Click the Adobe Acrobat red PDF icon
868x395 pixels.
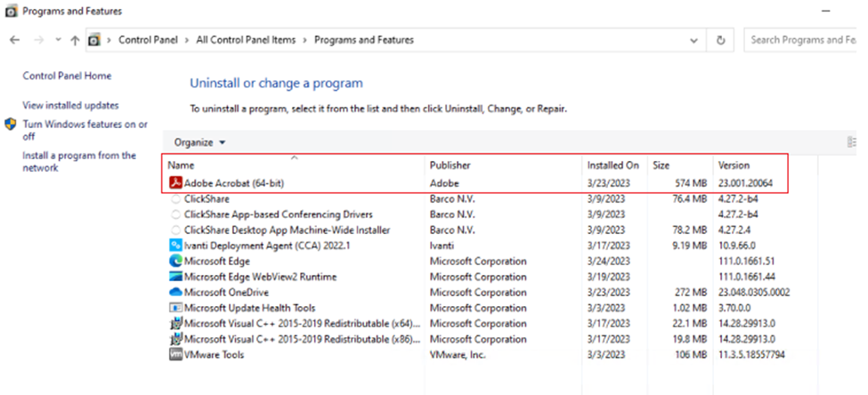(174, 183)
